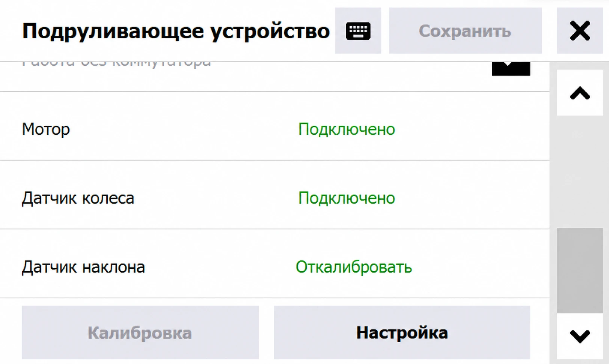Click the Сохранить button
609x364 pixels.
pos(465,30)
